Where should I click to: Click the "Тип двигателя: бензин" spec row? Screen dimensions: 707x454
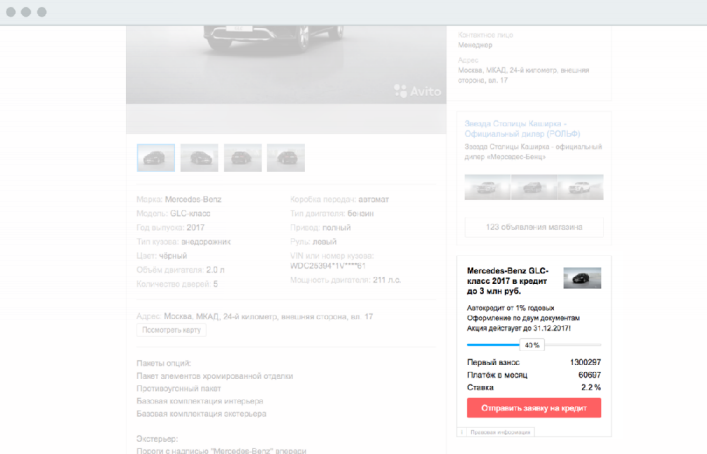332,213
